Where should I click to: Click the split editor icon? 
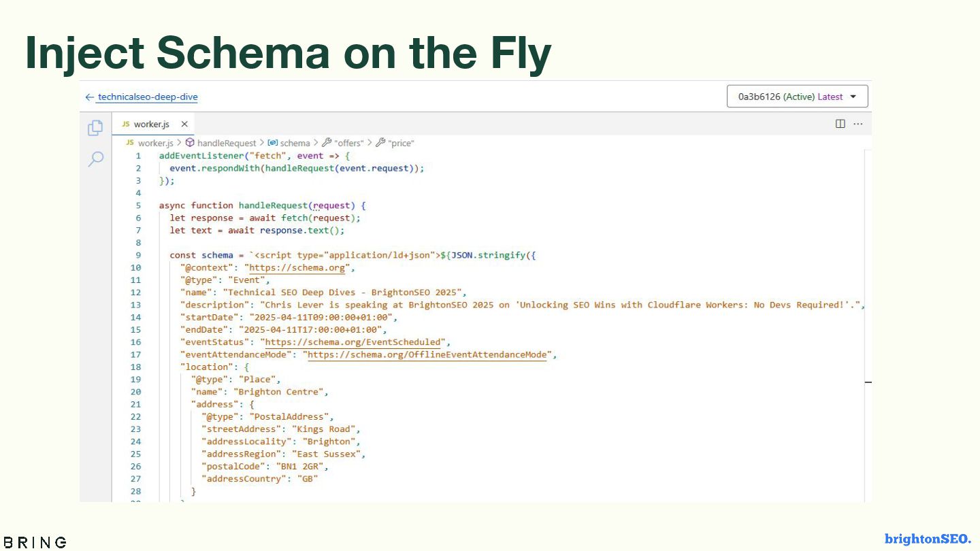point(840,124)
